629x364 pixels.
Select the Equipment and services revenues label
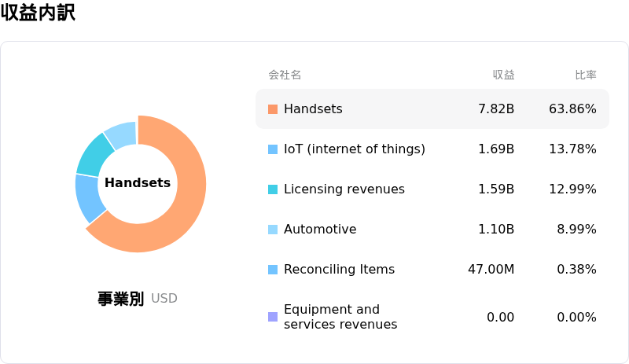pos(340,317)
